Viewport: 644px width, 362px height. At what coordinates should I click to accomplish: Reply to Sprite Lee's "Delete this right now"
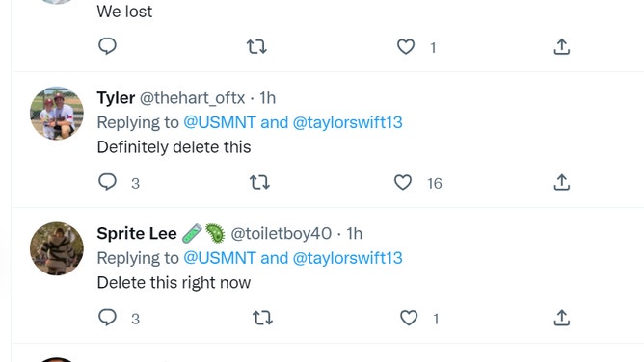coord(108,318)
